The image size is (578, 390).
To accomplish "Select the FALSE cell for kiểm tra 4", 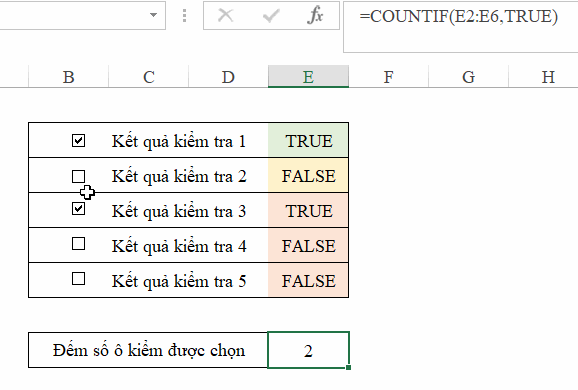I will coord(308,245).
